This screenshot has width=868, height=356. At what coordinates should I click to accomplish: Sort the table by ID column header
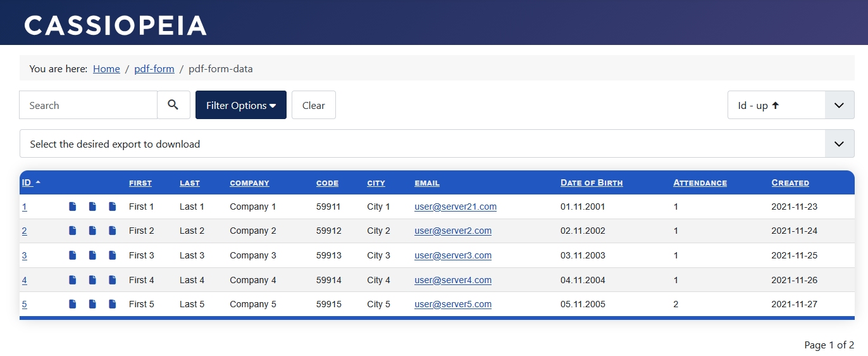click(x=31, y=182)
